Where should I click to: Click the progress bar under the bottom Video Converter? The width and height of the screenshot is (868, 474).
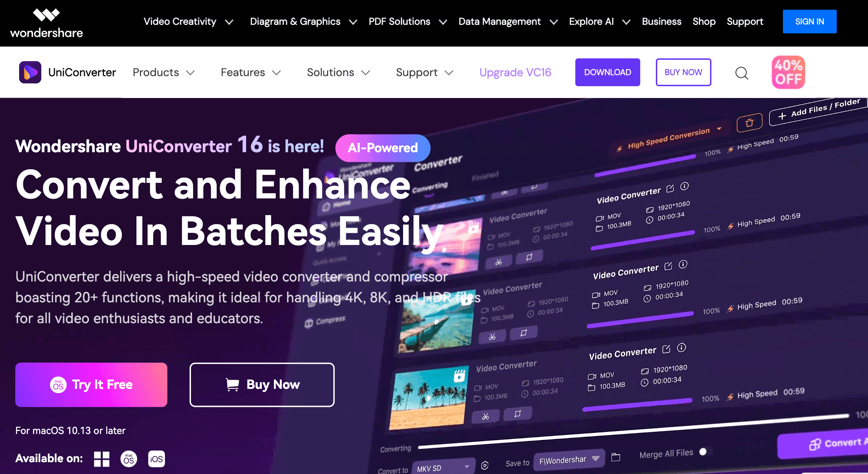637,405
